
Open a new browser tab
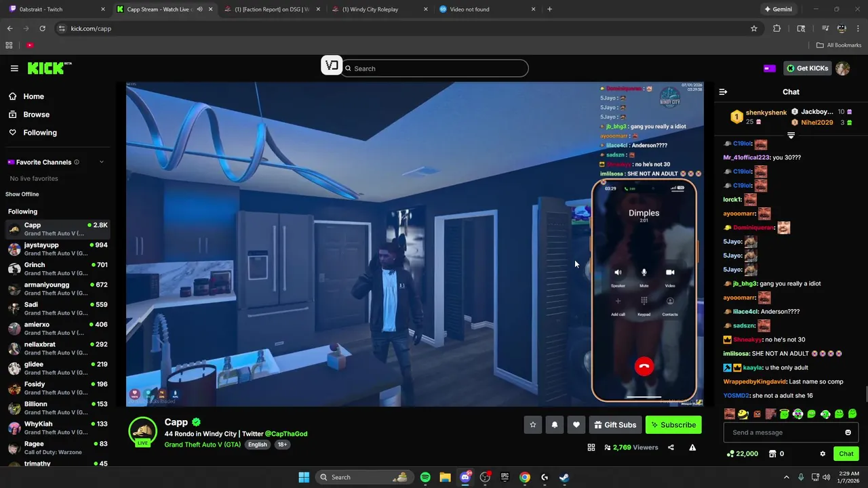coord(549,9)
